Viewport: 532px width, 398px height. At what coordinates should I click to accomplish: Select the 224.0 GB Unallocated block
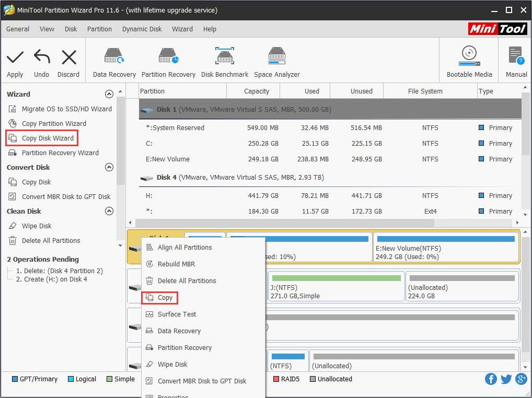click(x=462, y=286)
